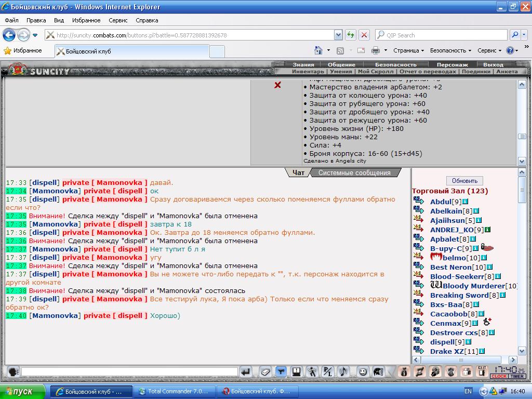This screenshot has width=532, height=399.
Task: Open info icon next to Abdul[9]
Action: (465, 202)
